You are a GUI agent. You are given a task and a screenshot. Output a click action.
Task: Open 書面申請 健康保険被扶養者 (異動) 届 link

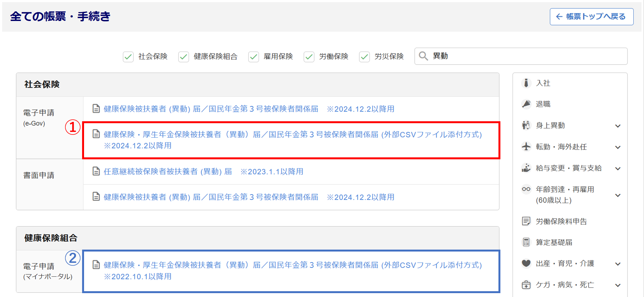point(249,197)
